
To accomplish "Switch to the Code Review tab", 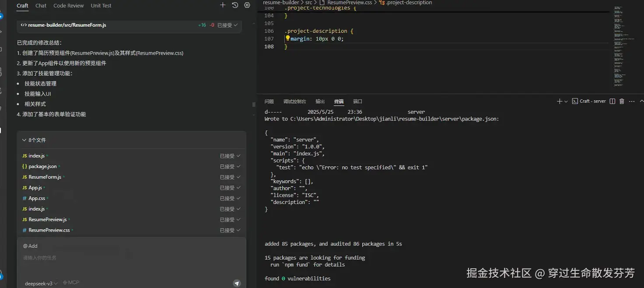I will click(69, 6).
